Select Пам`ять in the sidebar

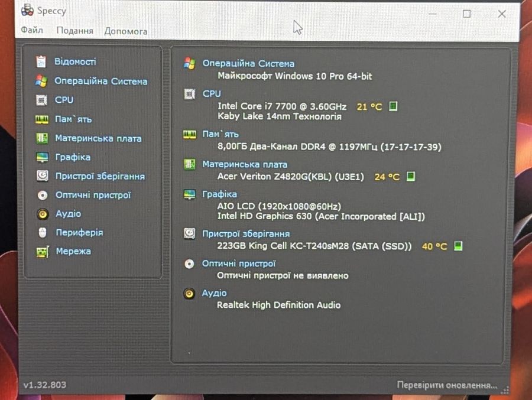pos(73,119)
